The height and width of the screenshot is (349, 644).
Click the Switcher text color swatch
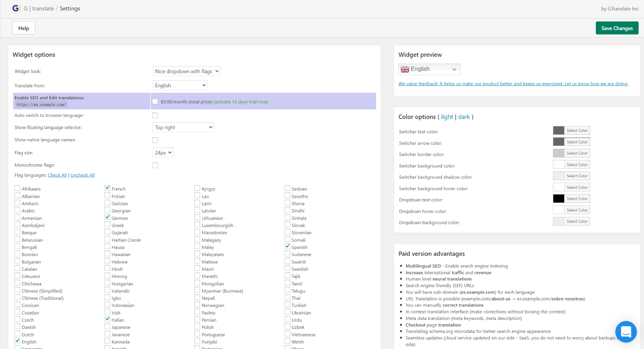(559, 130)
